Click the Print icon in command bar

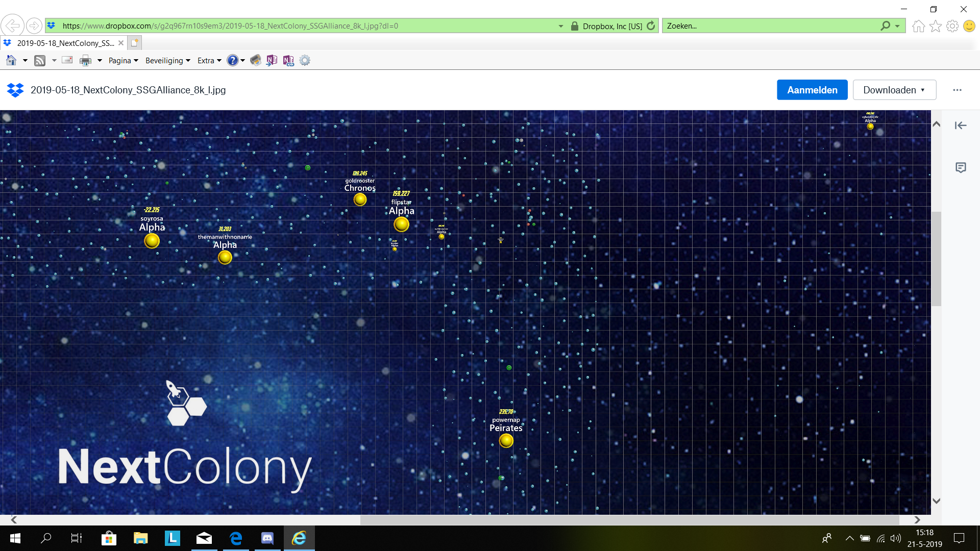point(85,60)
